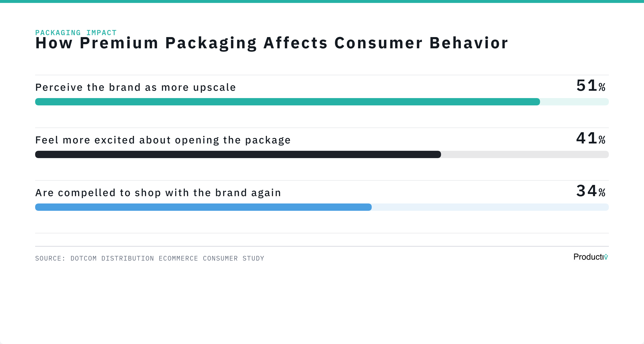This screenshot has height=344, width=644.
Task: Click the 'PACKAGING IMPACT' heading tag
Action: [x=76, y=32]
